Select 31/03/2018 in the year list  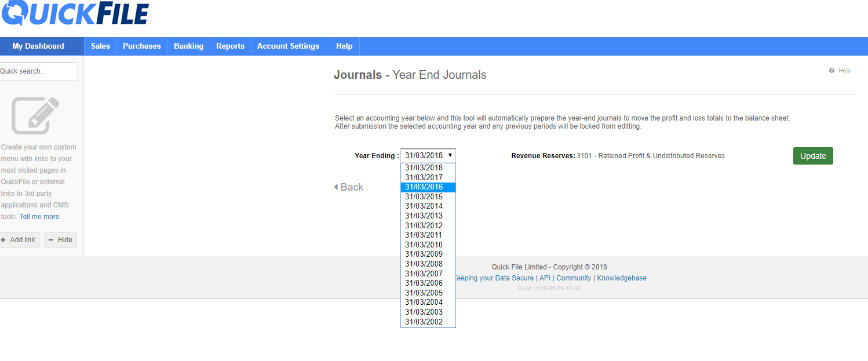(428, 168)
